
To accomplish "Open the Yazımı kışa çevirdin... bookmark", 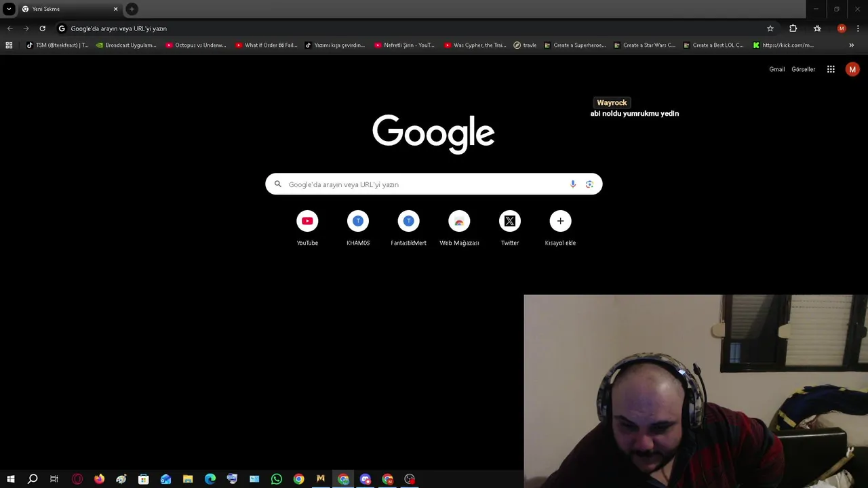I will click(335, 45).
